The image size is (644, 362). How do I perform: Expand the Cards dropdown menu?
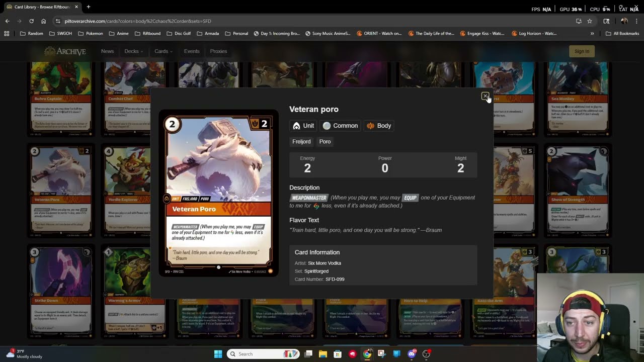(164, 51)
